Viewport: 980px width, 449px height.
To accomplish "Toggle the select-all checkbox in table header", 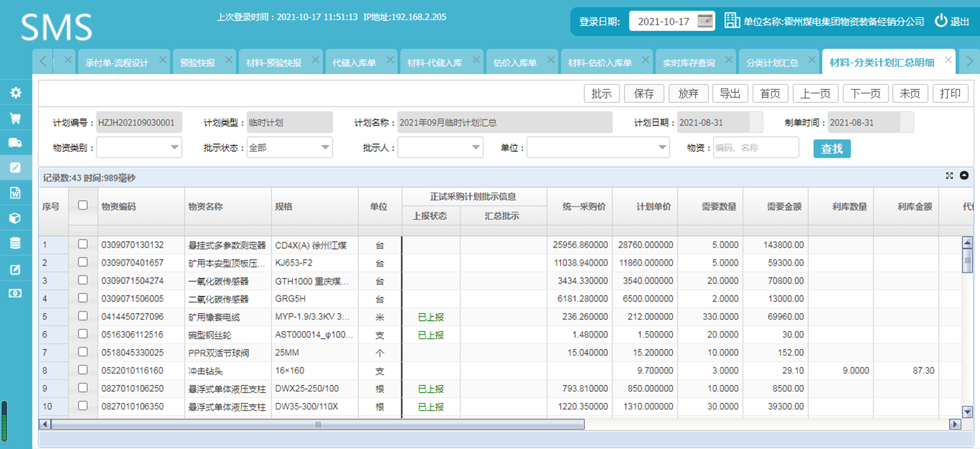I will [83, 205].
